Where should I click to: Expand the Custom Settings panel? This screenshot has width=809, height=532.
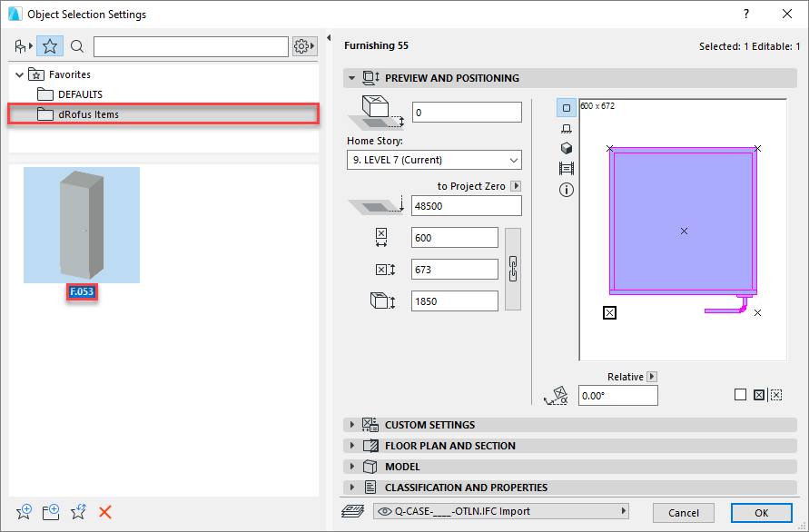tap(429, 425)
